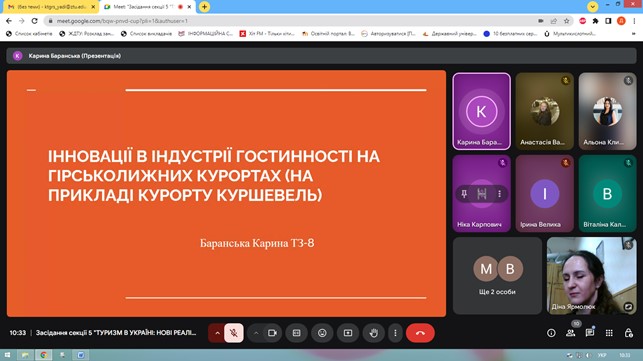Raise hand in the meeting
Image resolution: width=643 pixels, height=361 pixels.
pos(374,333)
